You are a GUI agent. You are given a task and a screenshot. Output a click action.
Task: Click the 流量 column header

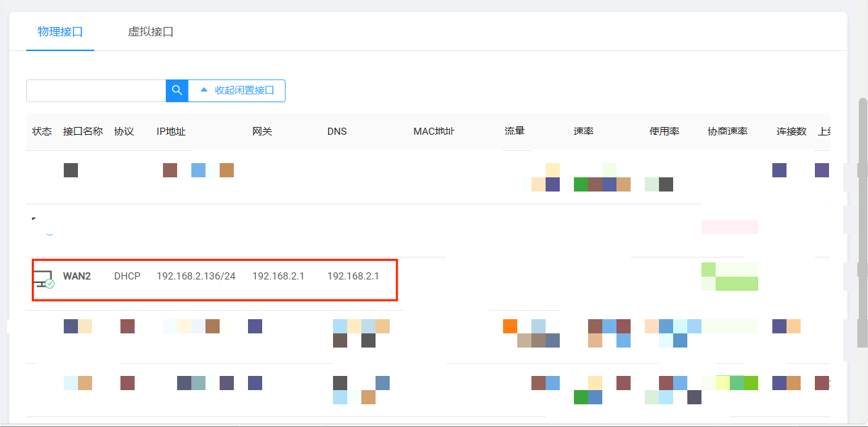click(x=514, y=131)
